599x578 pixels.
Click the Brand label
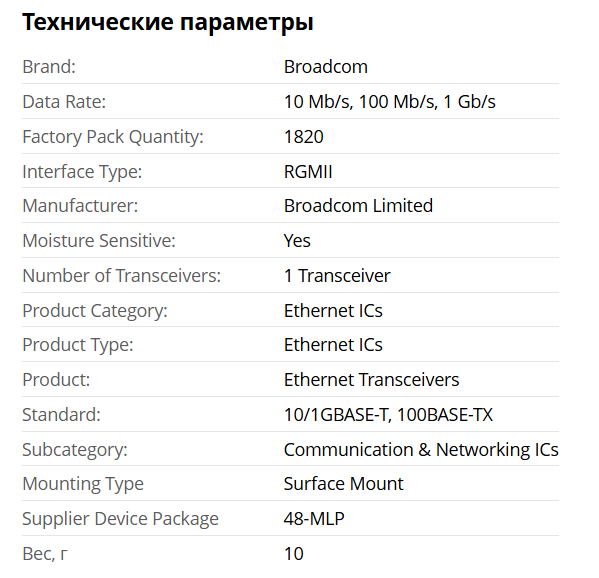click(49, 67)
